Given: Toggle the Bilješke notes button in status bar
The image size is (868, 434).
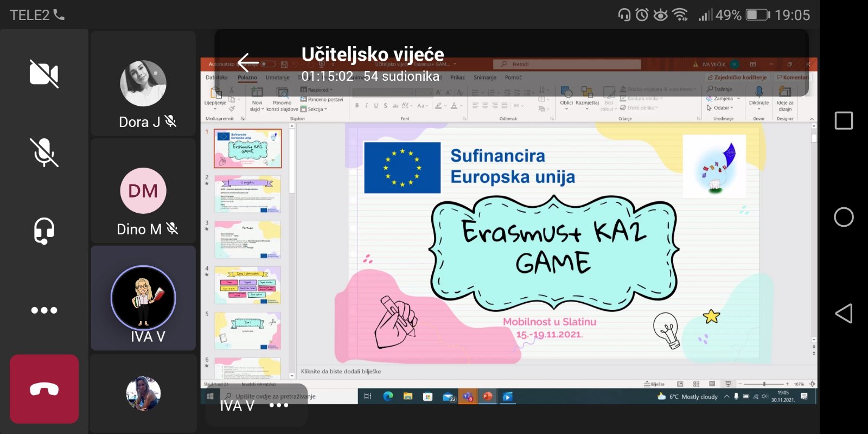Looking at the screenshot, I should coord(654,384).
